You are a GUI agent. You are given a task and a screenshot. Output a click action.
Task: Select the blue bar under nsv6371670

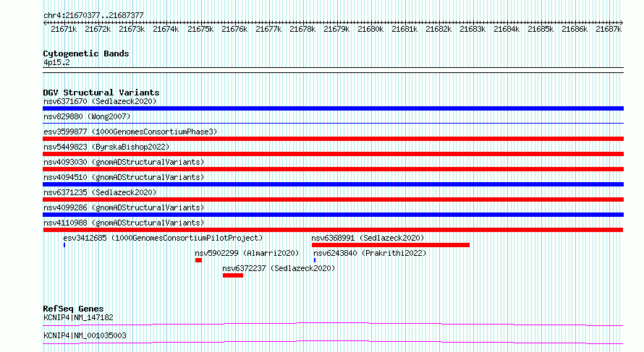pos(333,108)
